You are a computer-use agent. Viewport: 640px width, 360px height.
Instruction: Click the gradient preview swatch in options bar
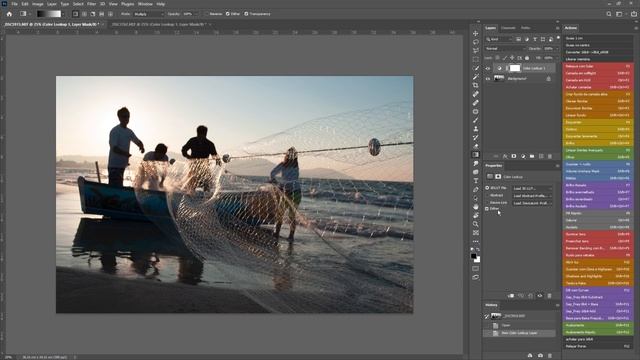coord(49,14)
